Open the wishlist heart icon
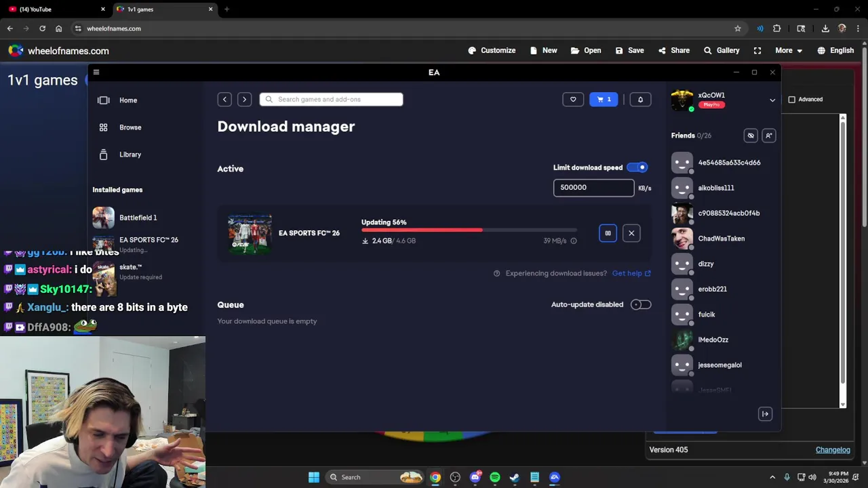The width and height of the screenshot is (868, 488). 573,100
